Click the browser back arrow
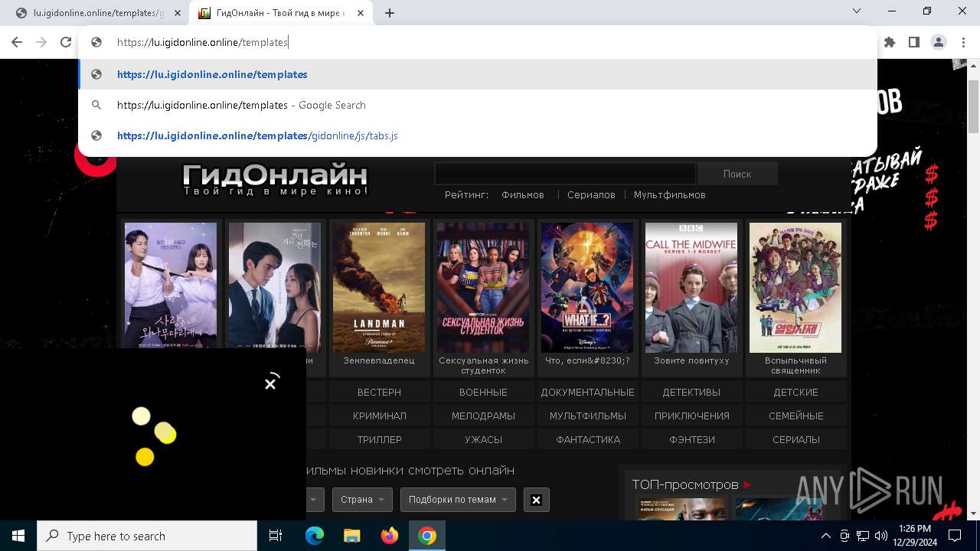The image size is (980, 551). pyautogui.click(x=17, y=42)
